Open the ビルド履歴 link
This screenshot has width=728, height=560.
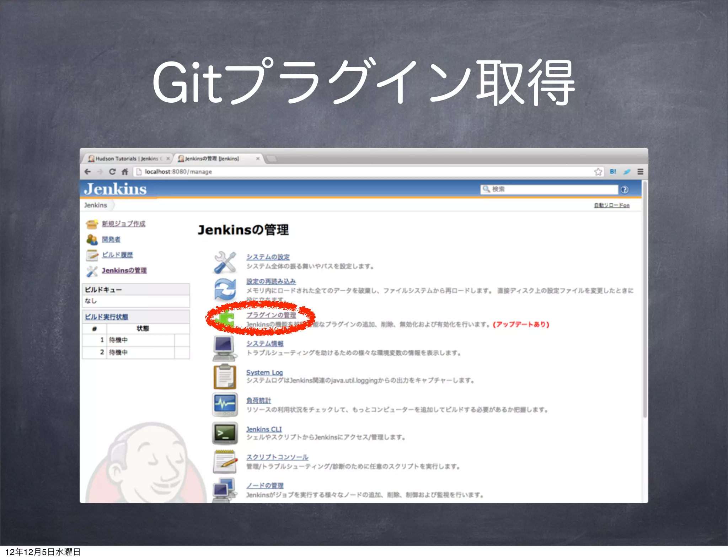(x=117, y=254)
